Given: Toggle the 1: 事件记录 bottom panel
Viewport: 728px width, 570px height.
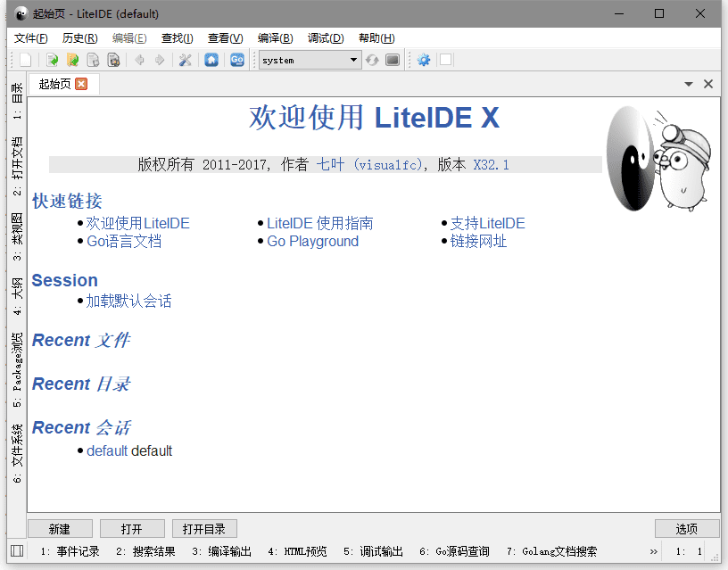Looking at the screenshot, I should 70,551.
